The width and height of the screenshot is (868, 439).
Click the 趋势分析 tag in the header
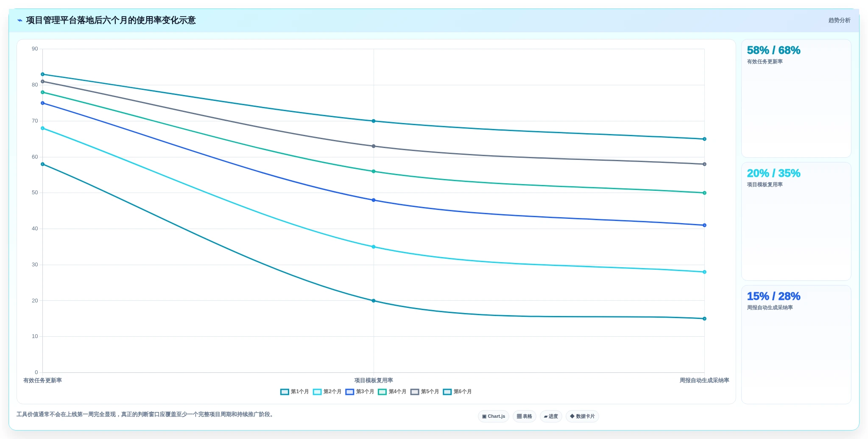pos(839,20)
